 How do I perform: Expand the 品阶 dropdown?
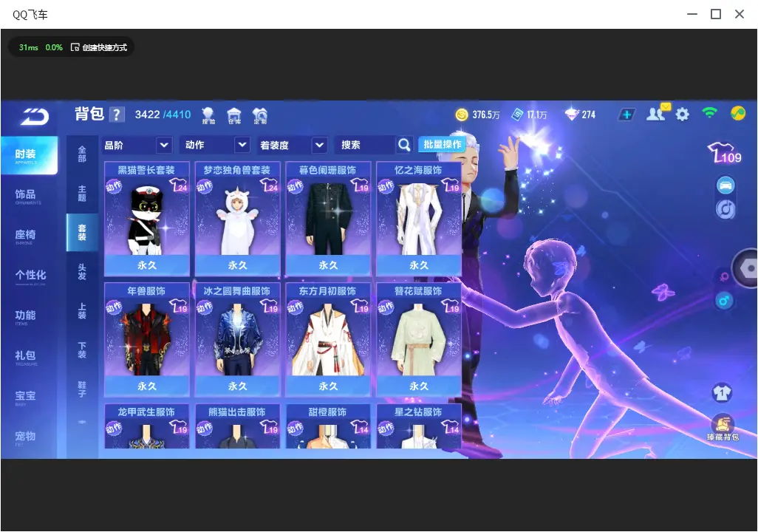137,145
